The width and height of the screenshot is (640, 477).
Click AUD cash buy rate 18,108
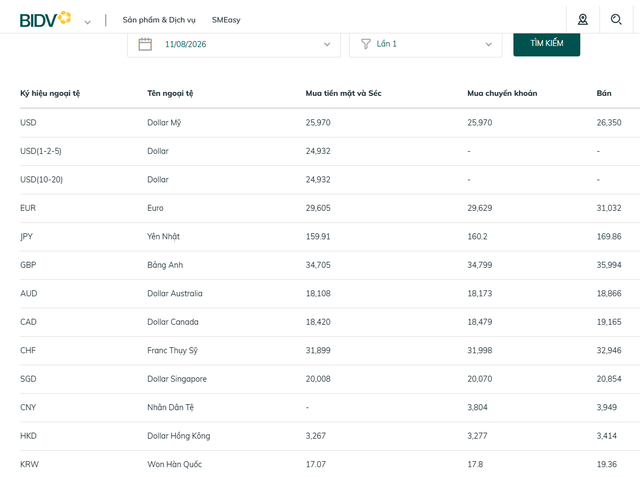pyautogui.click(x=318, y=293)
